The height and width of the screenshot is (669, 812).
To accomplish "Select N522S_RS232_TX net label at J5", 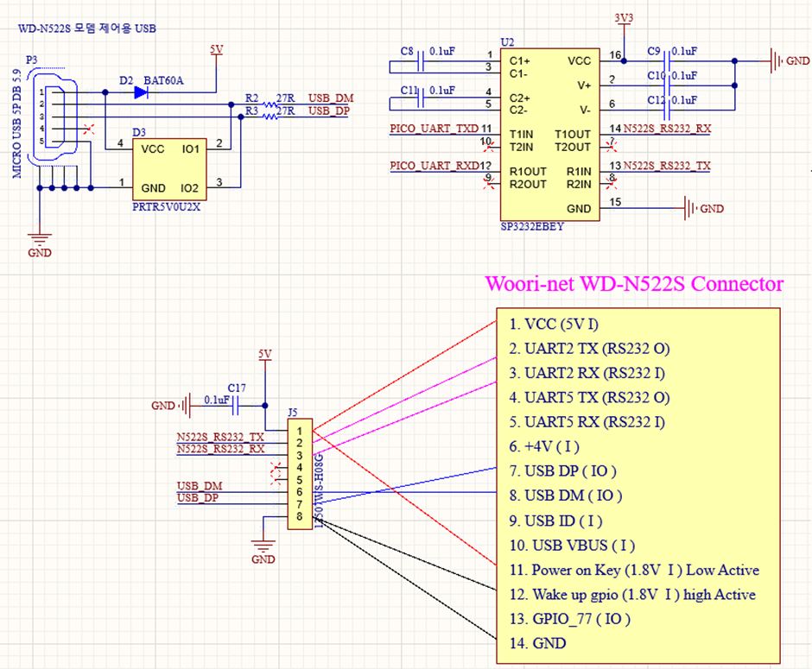I will tap(220, 437).
